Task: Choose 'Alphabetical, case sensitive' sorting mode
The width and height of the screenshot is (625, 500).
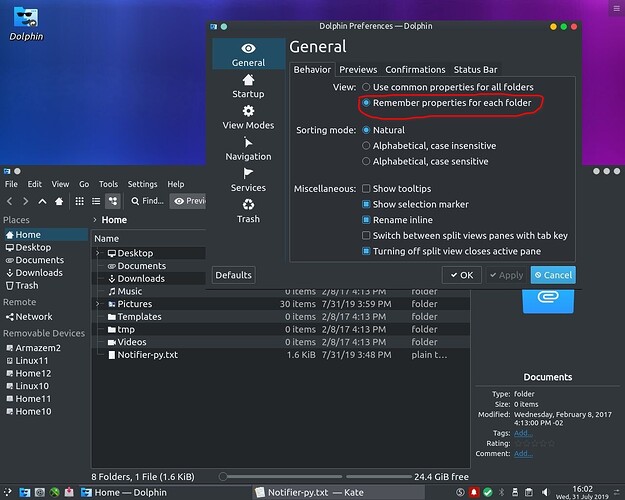Action: click(367, 161)
